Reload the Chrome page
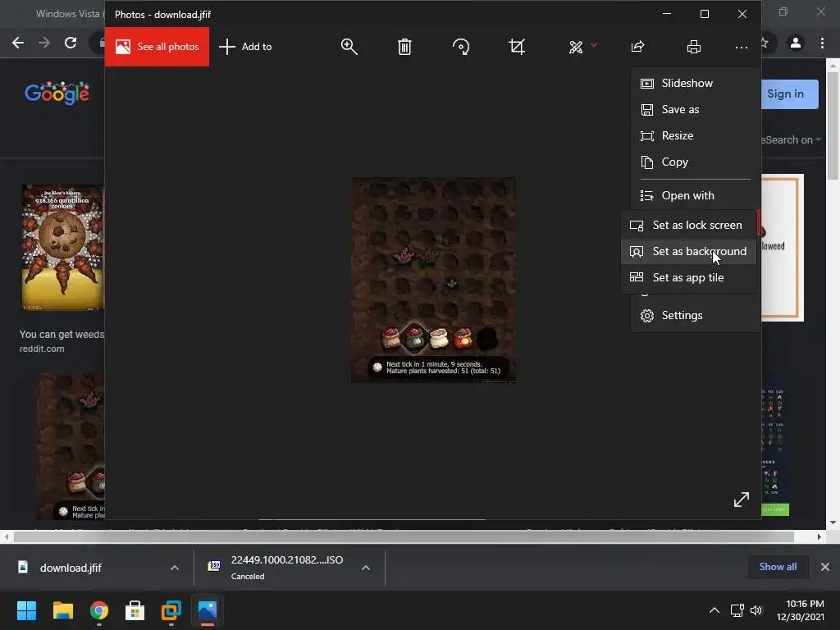This screenshot has width=840, height=630. coord(71,43)
